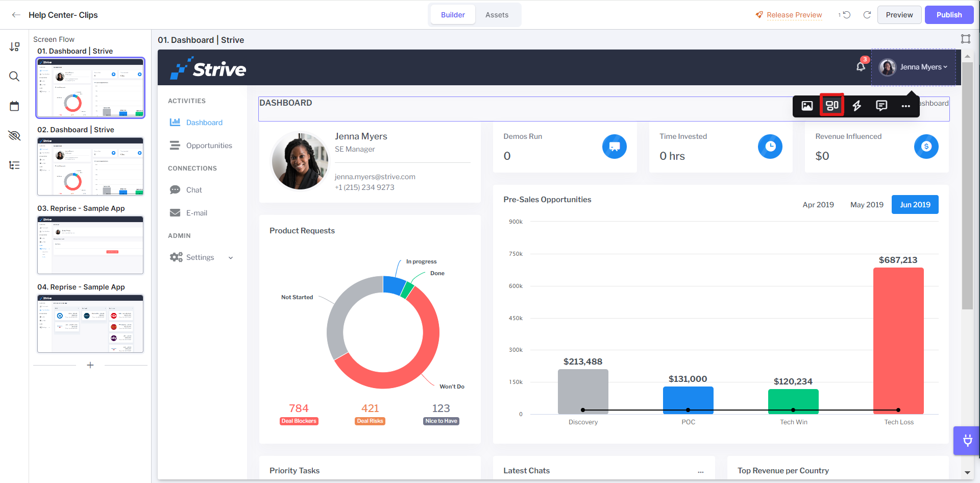
Task: Click the notification bell with badge 3
Action: click(x=861, y=66)
